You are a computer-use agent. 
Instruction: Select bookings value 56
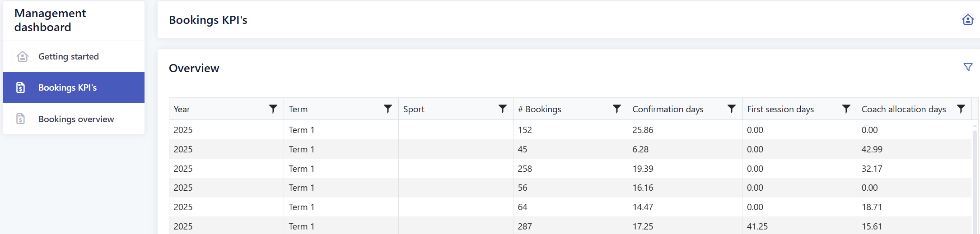(x=523, y=188)
